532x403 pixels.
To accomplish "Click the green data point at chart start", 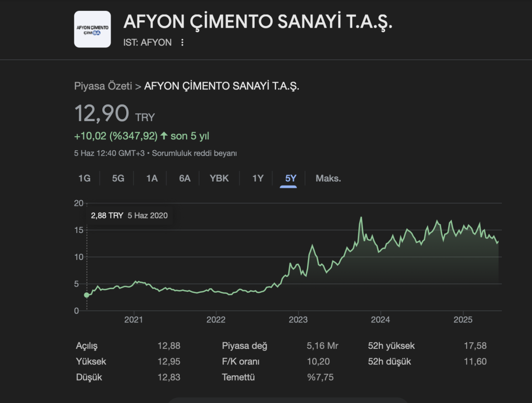I will pyautogui.click(x=86, y=295).
